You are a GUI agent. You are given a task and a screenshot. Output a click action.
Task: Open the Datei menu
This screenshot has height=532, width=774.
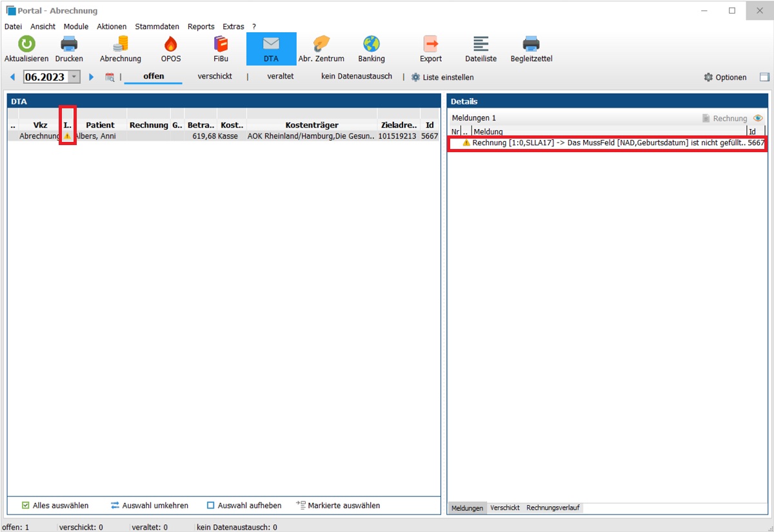13,26
